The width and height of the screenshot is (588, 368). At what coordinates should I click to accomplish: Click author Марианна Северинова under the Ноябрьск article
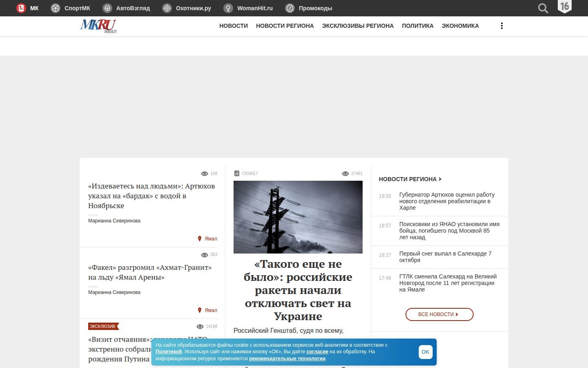114,221
